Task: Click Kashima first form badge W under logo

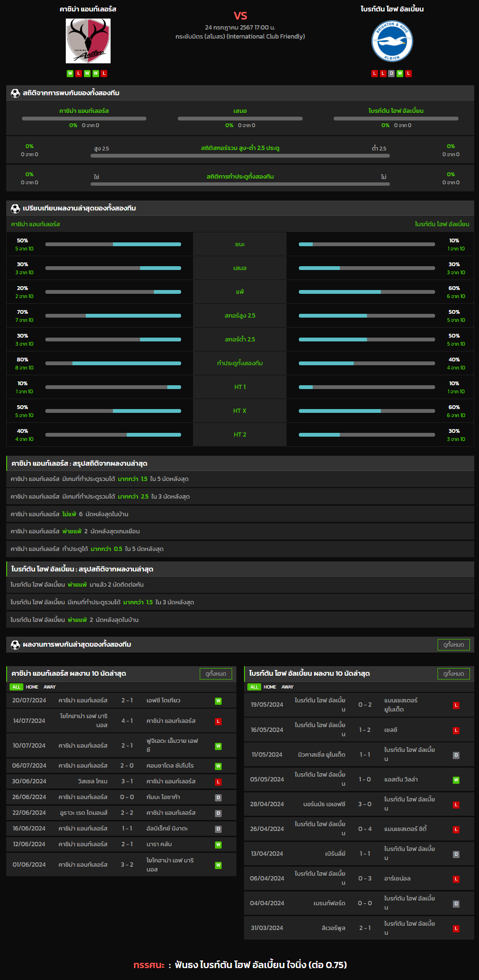Action: [70, 73]
